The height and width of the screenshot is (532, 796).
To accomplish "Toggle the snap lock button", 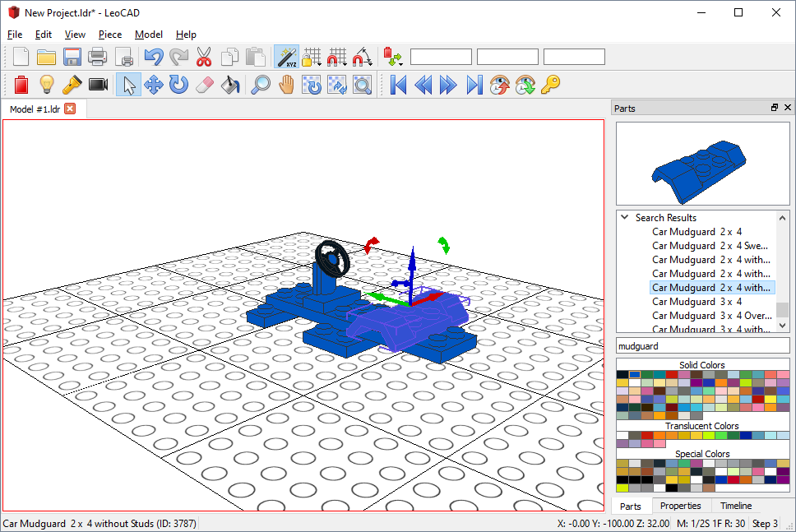I will point(308,57).
